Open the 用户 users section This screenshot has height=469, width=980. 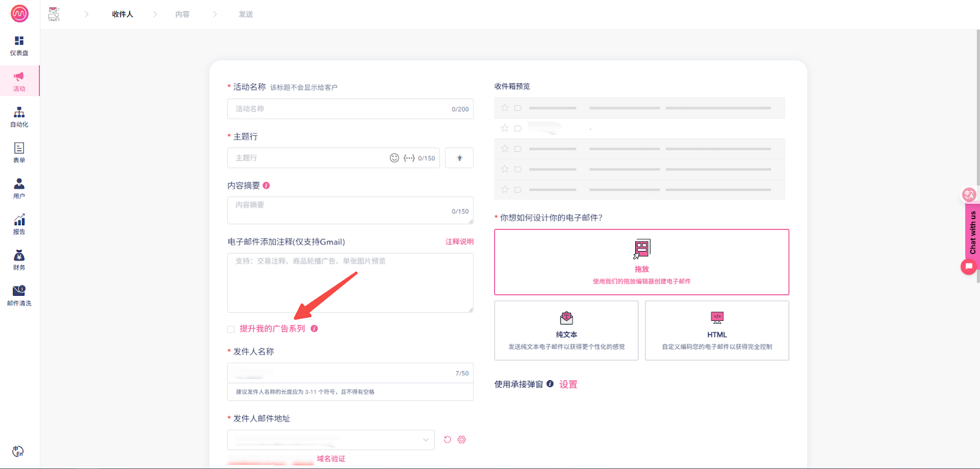[19, 188]
